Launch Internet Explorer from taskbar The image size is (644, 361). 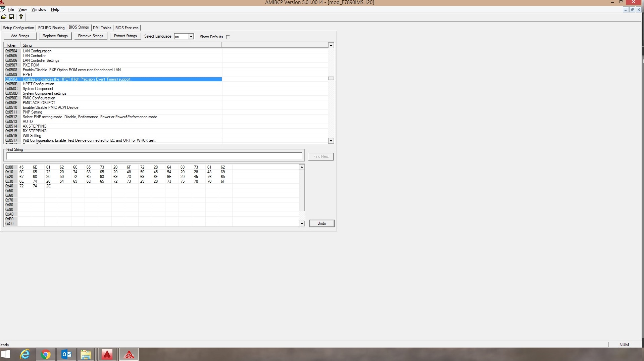point(25,354)
